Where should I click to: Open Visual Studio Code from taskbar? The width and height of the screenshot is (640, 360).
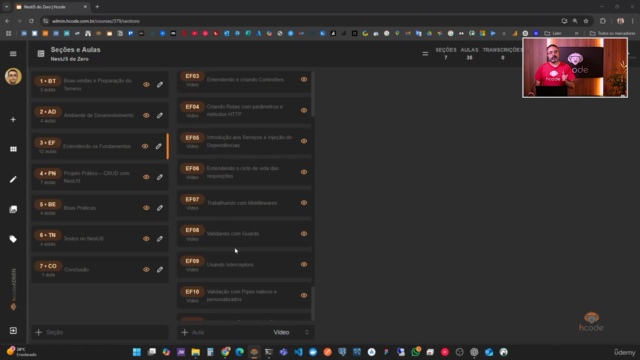(298, 352)
